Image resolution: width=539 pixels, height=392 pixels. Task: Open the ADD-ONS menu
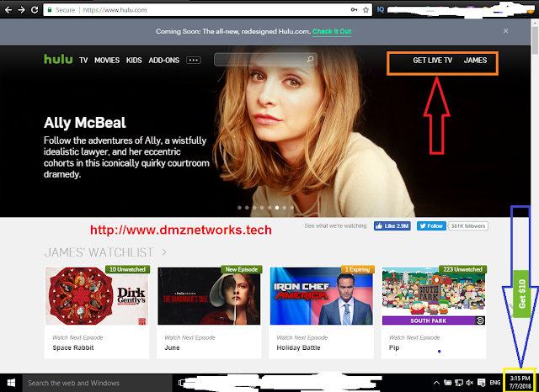tap(164, 61)
